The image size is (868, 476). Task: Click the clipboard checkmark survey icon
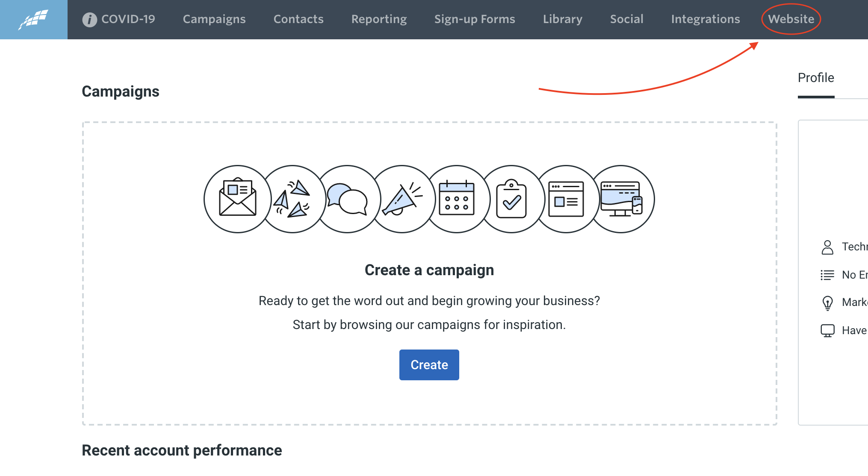click(x=511, y=199)
